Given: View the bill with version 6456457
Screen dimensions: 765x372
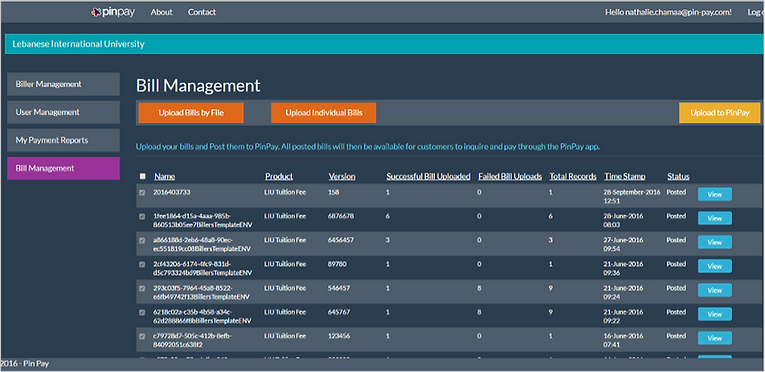Looking at the screenshot, I should coord(715,242).
